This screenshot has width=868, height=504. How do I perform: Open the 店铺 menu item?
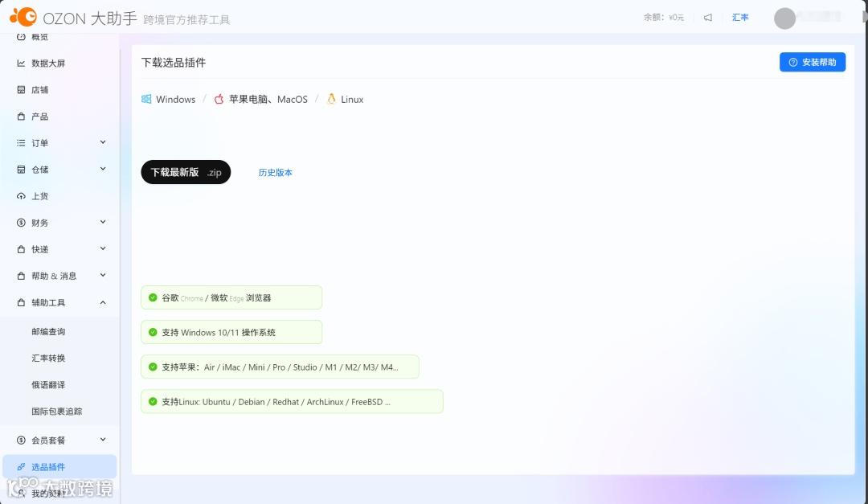(x=59, y=90)
